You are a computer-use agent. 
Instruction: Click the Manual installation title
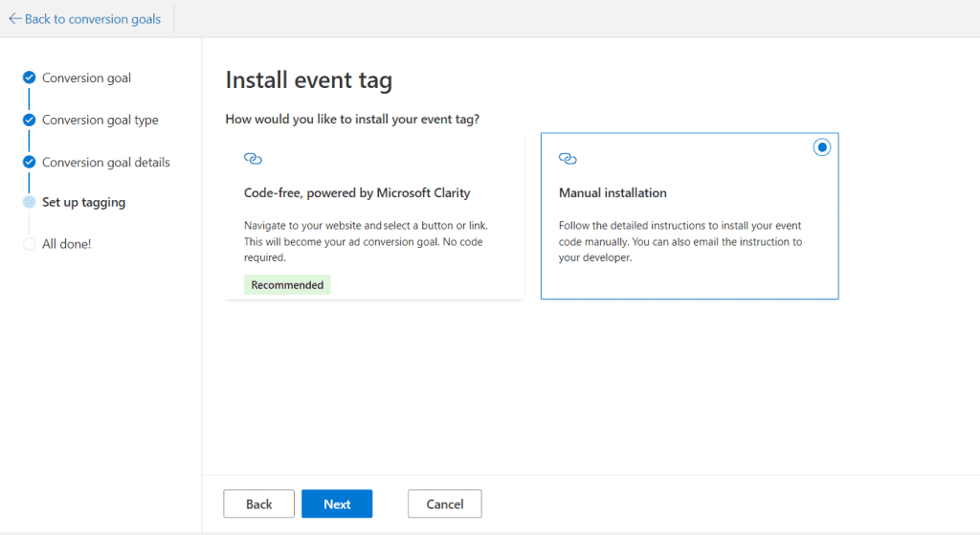(x=612, y=193)
